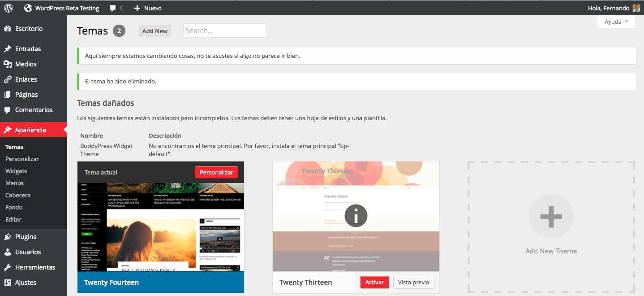Click the WordPress logo icon
This screenshot has width=644, height=296.
tap(9, 8)
